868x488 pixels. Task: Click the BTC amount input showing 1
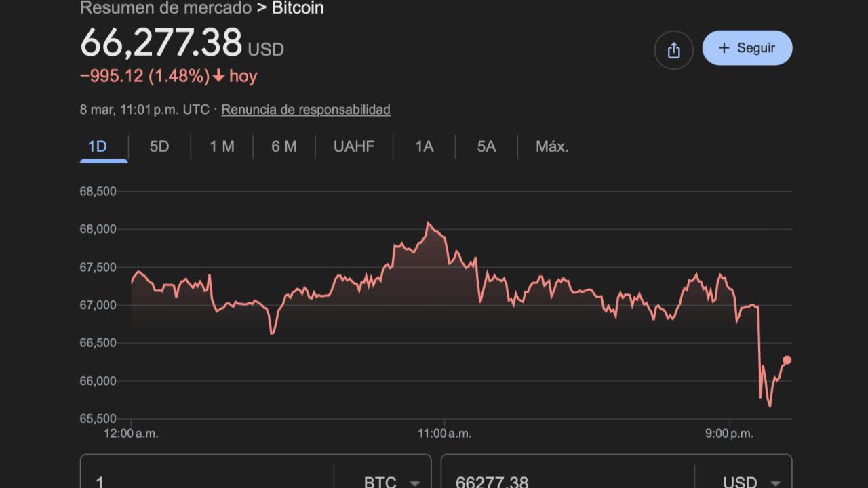[203, 481]
